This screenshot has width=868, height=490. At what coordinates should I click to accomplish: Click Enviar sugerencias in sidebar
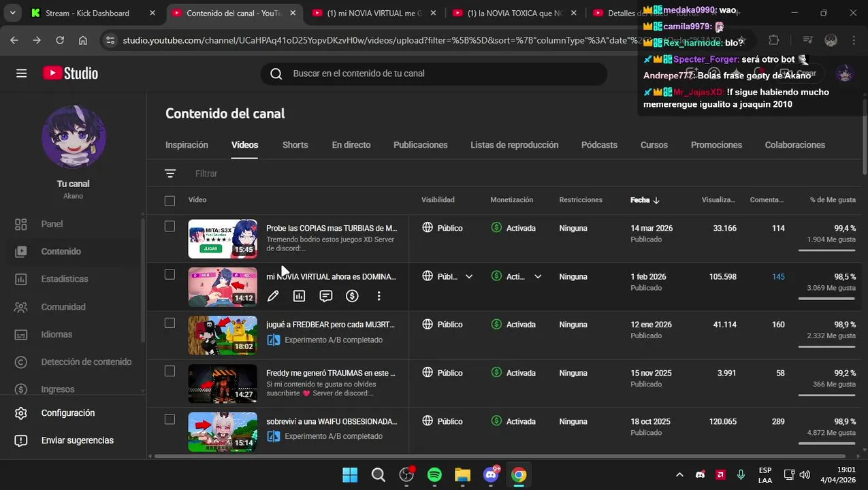[77, 440]
